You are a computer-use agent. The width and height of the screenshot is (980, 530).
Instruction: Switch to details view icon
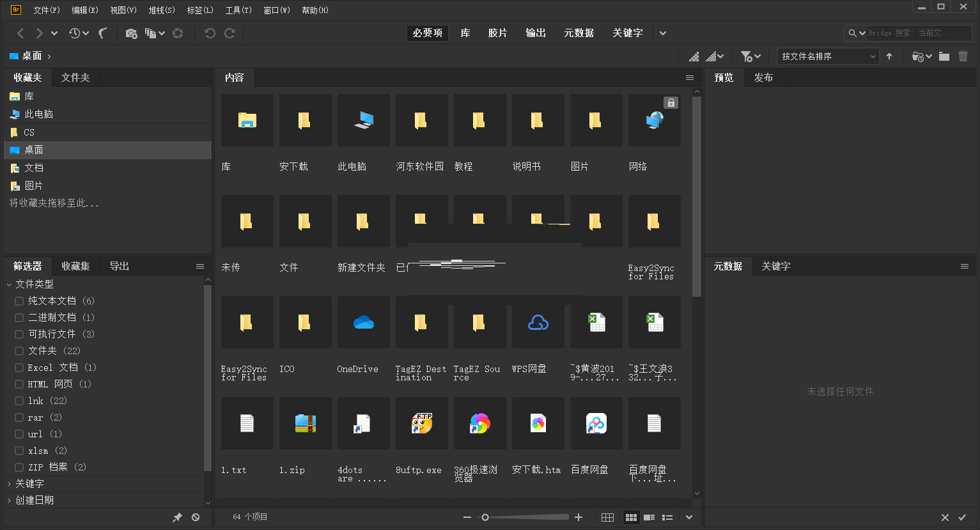click(x=649, y=517)
